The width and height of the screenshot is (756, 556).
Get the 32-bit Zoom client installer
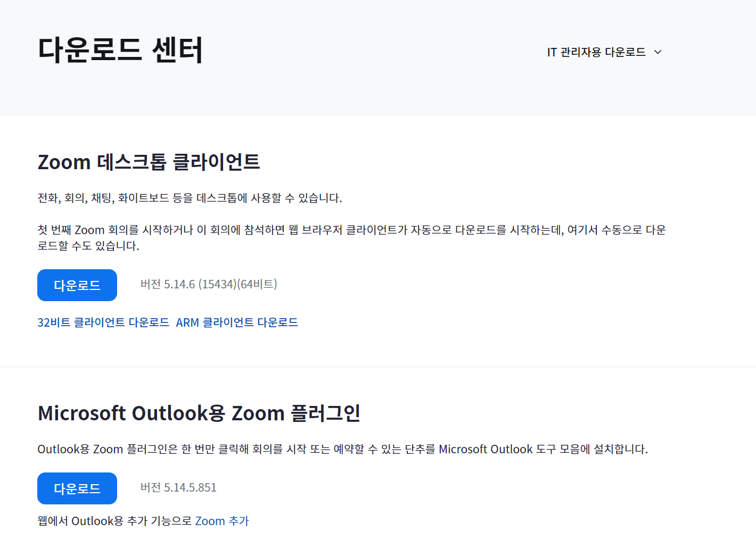(x=103, y=322)
